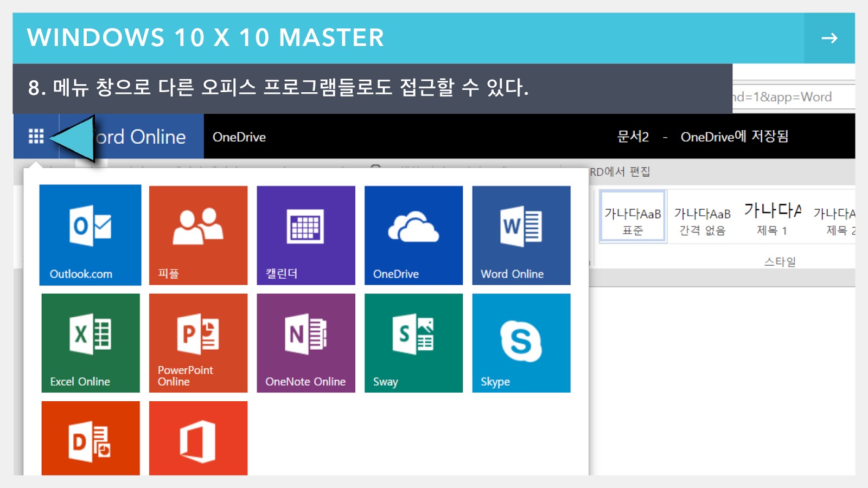Click Word Online title in header

pos(141,137)
